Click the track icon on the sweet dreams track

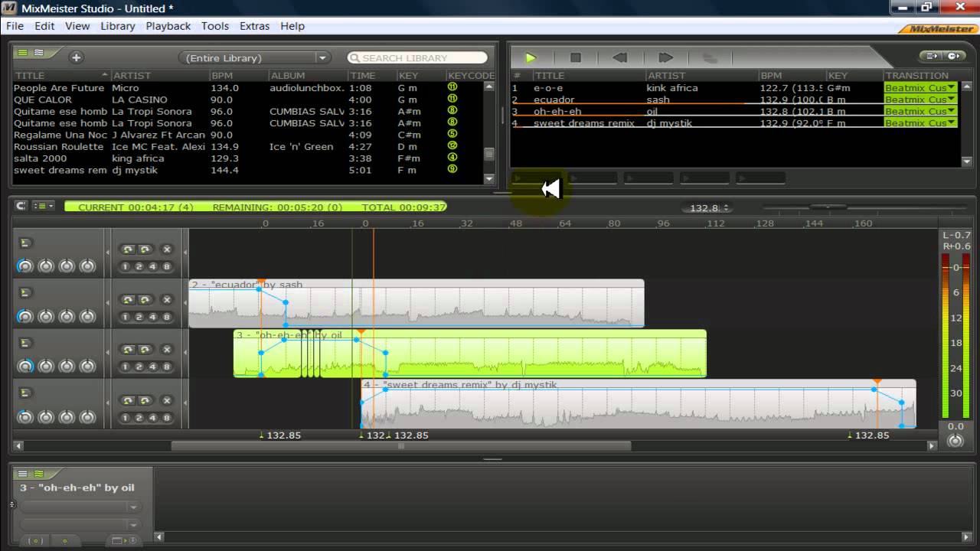pos(24,393)
